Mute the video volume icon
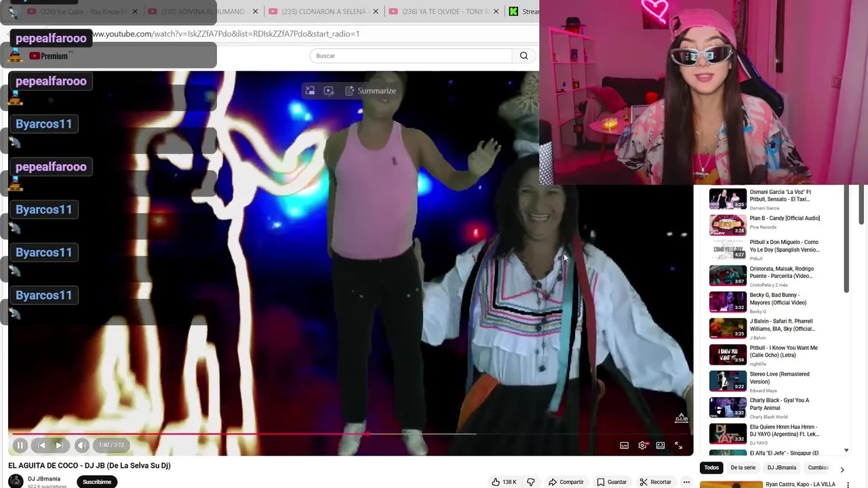Screen dimensions: 868x488 pyautogui.click(x=81, y=445)
